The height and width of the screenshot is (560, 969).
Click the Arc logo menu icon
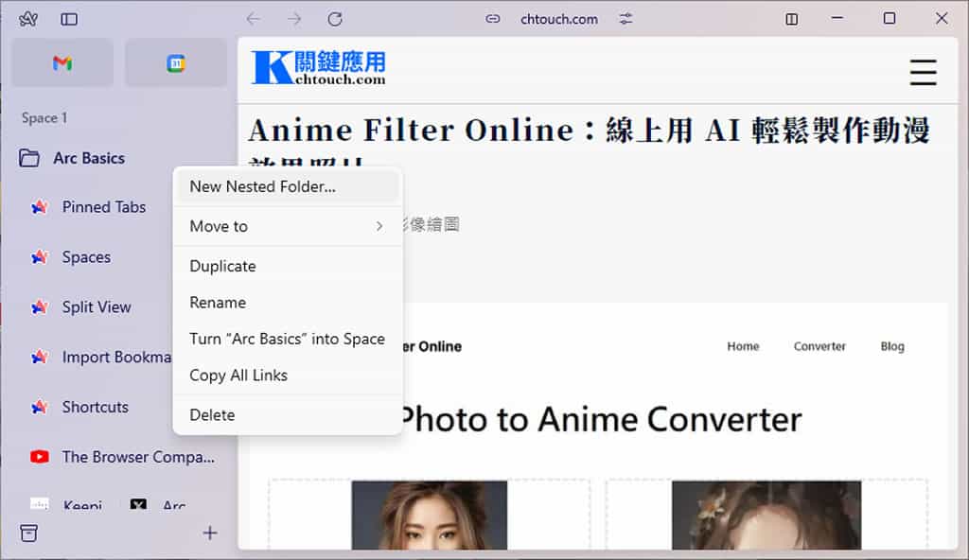(x=27, y=19)
